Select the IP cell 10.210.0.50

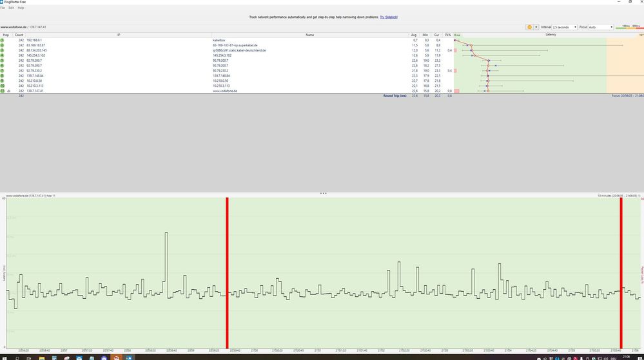point(34,81)
